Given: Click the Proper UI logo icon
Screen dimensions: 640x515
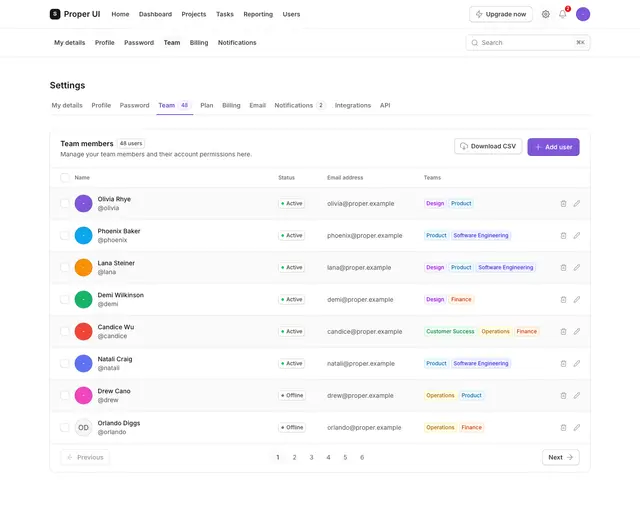Looking at the screenshot, I should point(55,14).
